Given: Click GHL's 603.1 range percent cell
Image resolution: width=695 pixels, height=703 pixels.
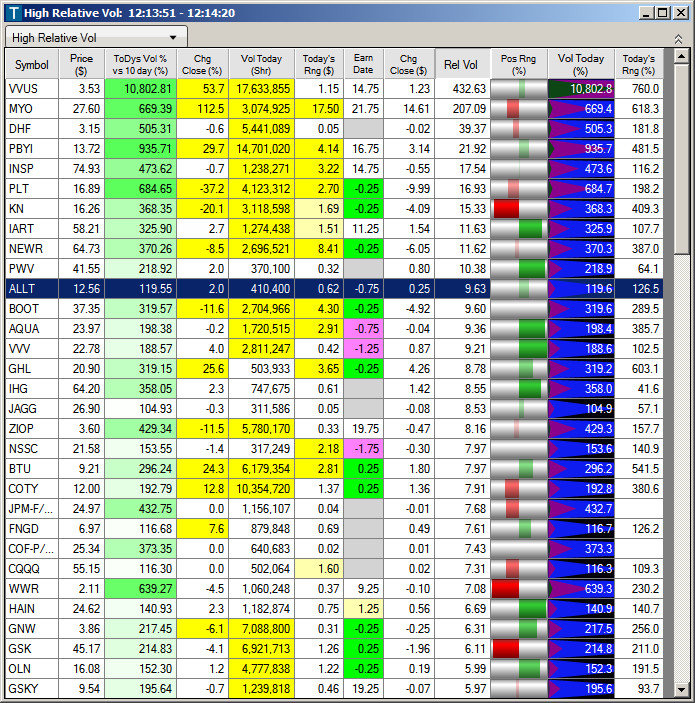Looking at the screenshot, I should (639, 369).
